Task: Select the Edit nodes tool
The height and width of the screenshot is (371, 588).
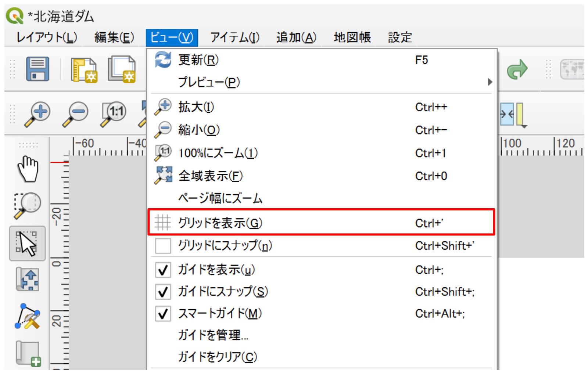Action: (28, 316)
